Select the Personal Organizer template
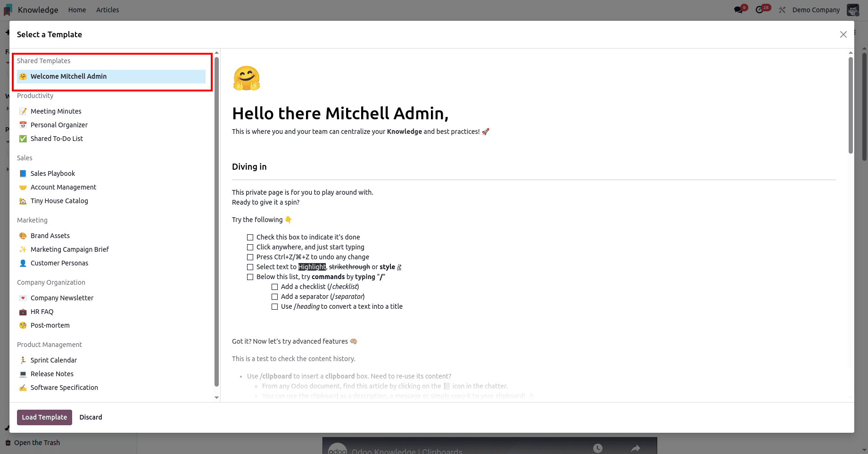This screenshot has height=454, width=868. point(111,125)
